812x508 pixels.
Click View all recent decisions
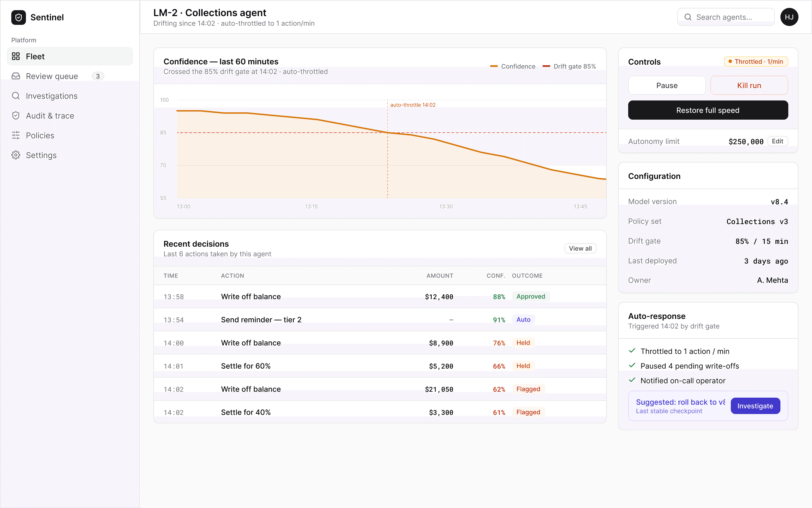pos(580,248)
